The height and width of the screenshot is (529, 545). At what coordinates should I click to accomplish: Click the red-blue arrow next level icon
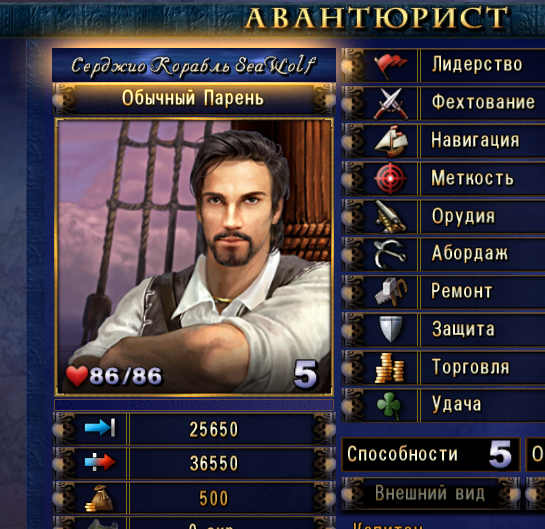click(x=100, y=463)
